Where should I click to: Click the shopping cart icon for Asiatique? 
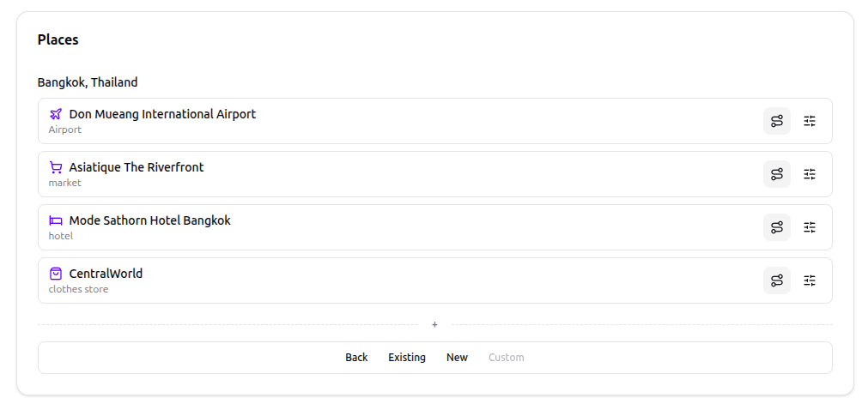click(x=56, y=167)
